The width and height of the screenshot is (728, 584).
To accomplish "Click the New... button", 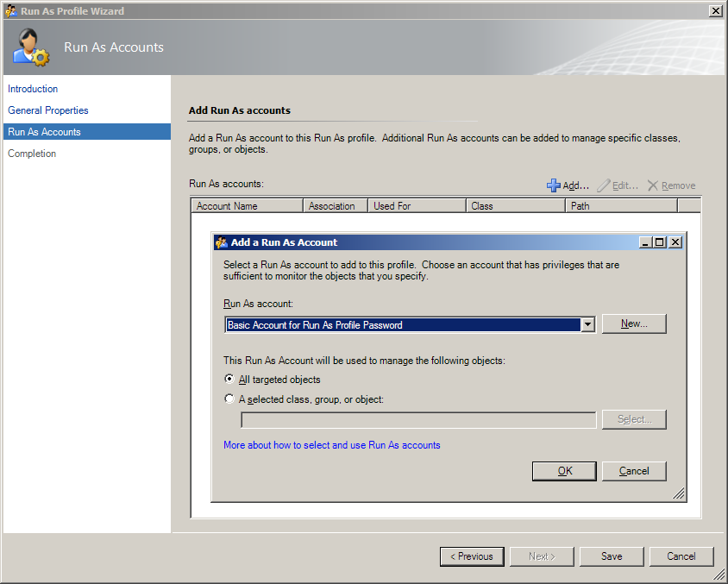I will [x=634, y=323].
